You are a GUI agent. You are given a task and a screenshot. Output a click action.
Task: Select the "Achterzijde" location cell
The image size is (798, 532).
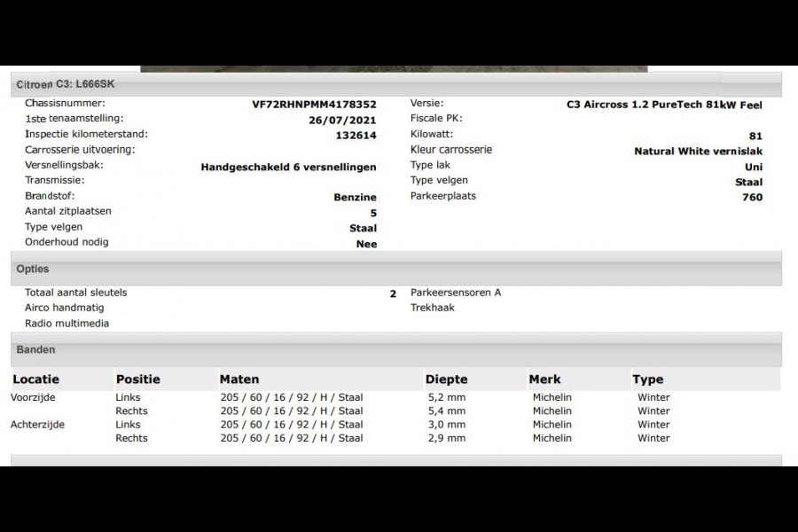click(37, 425)
